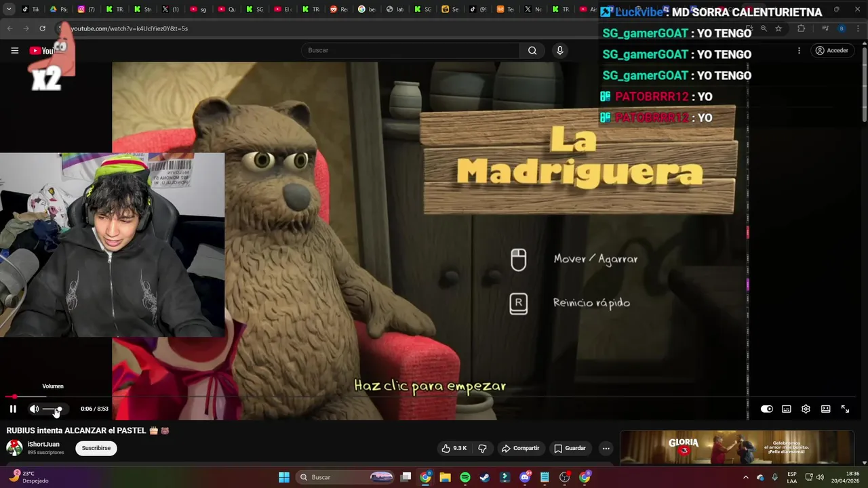The width and height of the screenshot is (868, 488).
Task: Open Steam from the taskbar
Action: (484, 477)
